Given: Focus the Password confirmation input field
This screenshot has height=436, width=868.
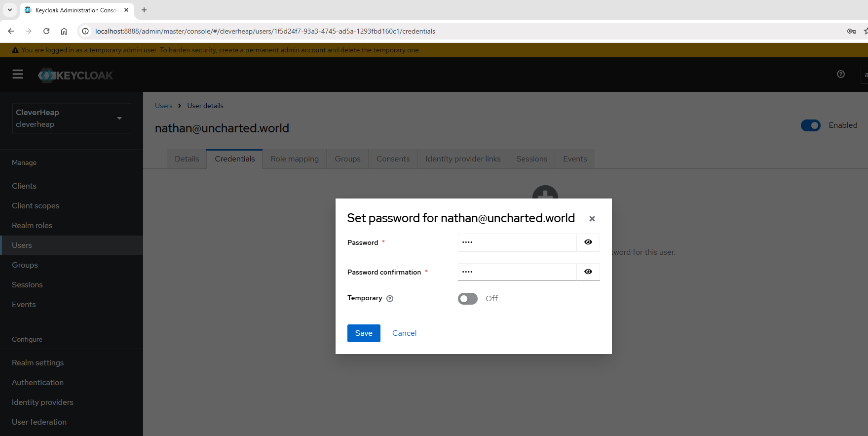Looking at the screenshot, I should click(x=517, y=272).
